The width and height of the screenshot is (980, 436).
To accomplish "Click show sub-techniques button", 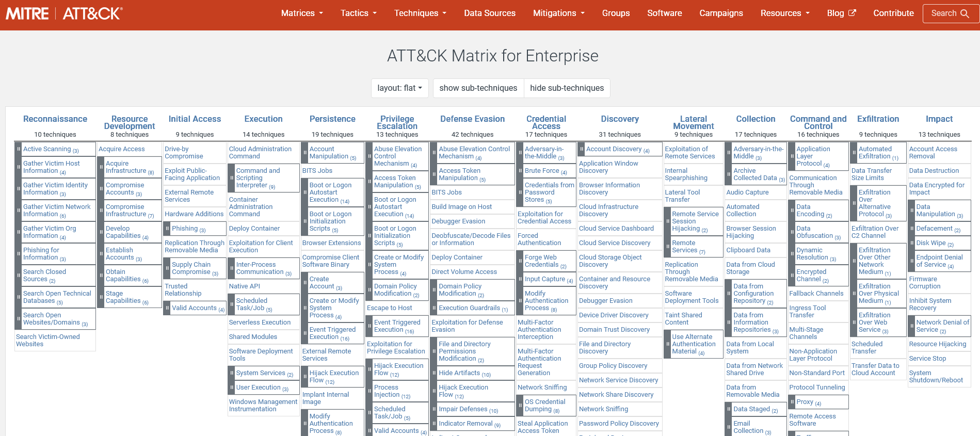I will point(478,88).
